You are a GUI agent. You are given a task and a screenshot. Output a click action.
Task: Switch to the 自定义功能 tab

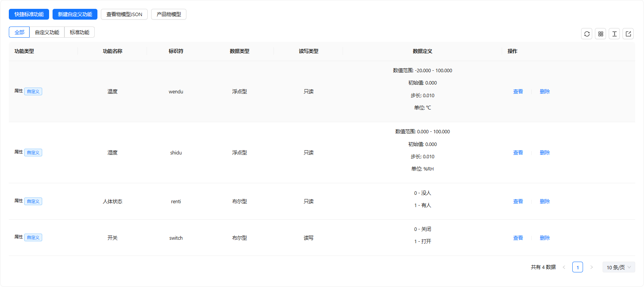click(47, 32)
